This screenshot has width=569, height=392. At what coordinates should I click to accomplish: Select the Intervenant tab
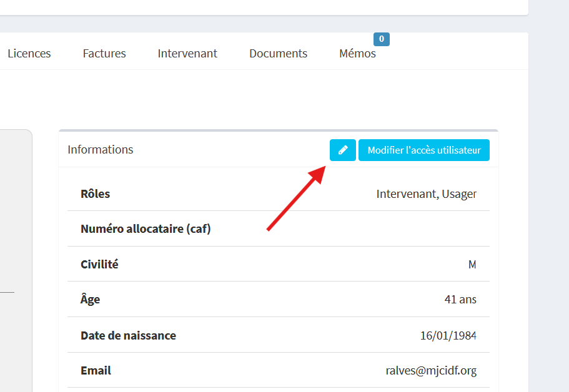(x=187, y=53)
